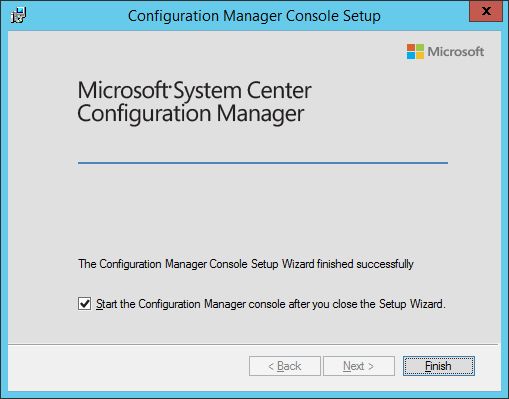Image resolution: width=509 pixels, height=399 pixels.
Task: Click the Microsoft four-color logo
Action: (415, 51)
